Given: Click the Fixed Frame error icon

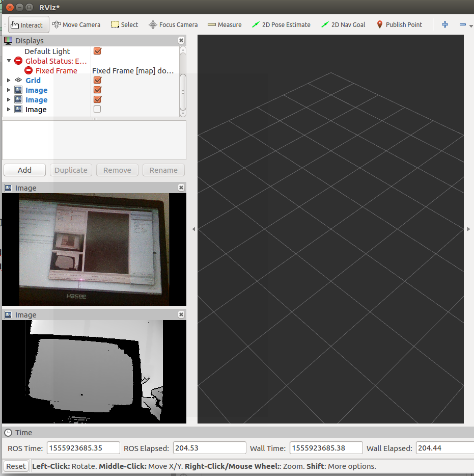Looking at the screenshot, I should 29,70.
